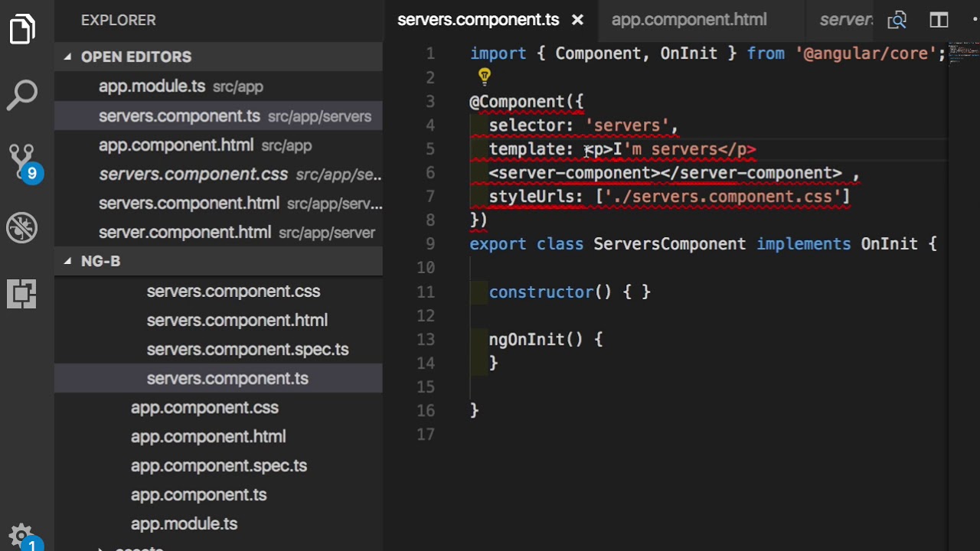Open the Debug view in activity bar
The image size is (980, 551).
click(22, 227)
